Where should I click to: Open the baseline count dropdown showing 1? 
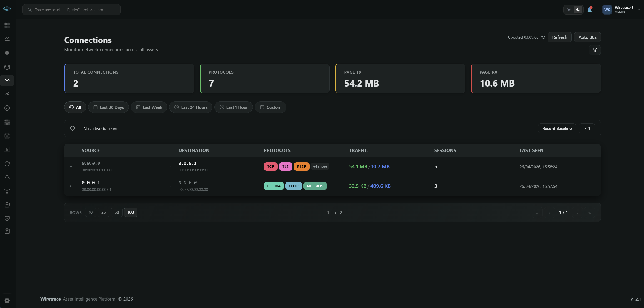587,128
